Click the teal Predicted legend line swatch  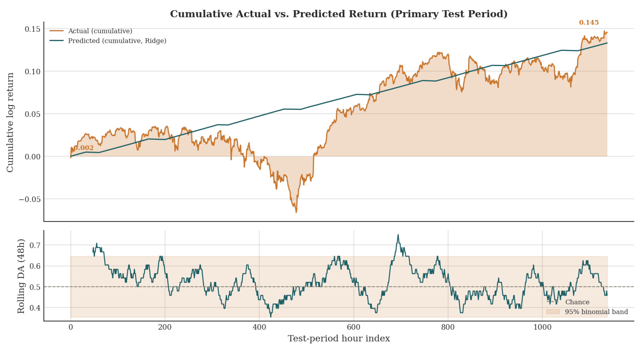(57, 41)
